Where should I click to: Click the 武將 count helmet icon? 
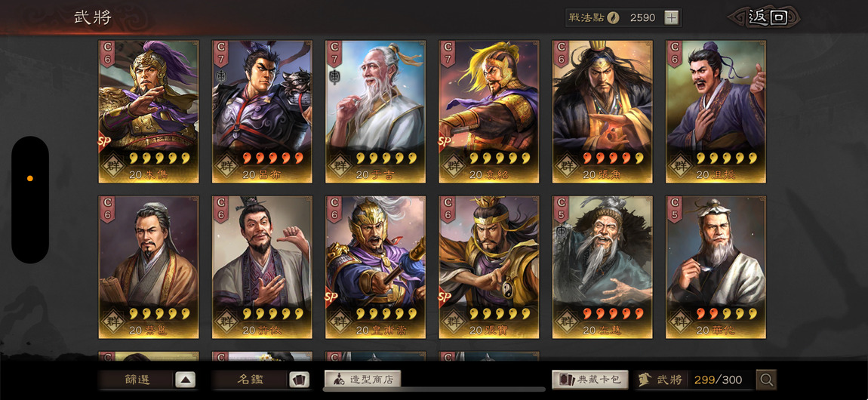point(645,380)
